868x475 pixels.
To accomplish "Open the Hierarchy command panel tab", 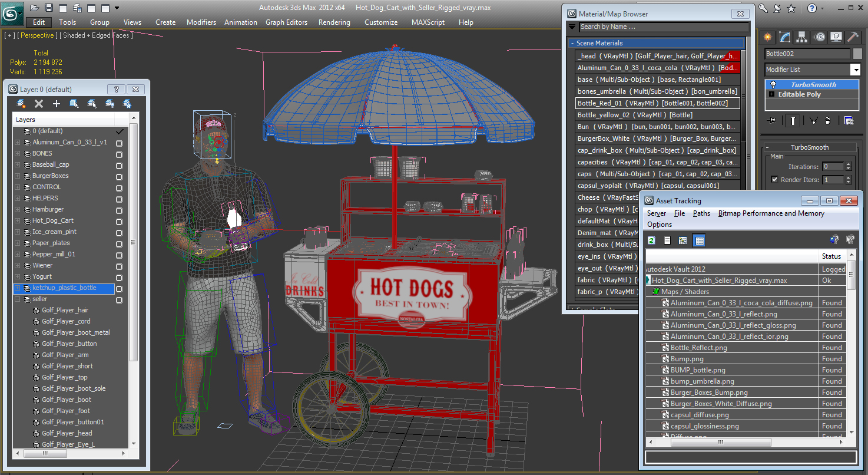I will [802, 37].
